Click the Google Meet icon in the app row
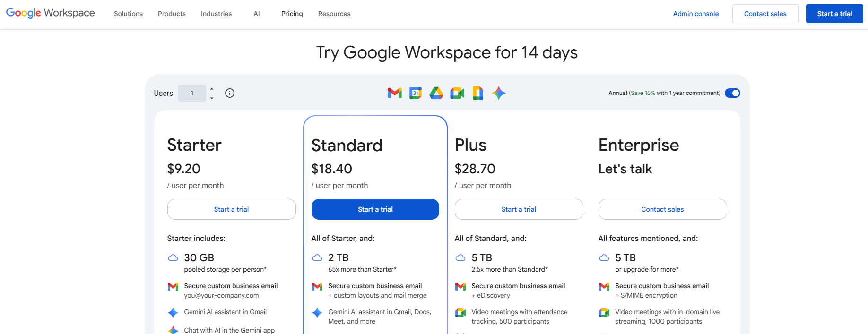Image resolution: width=868 pixels, height=334 pixels. click(x=457, y=93)
